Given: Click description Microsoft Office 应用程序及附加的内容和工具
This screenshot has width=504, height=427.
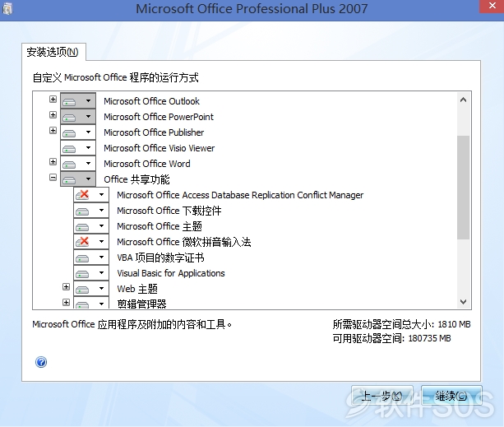Looking at the screenshot, I should pyautogui.click(x=132, y=324).
